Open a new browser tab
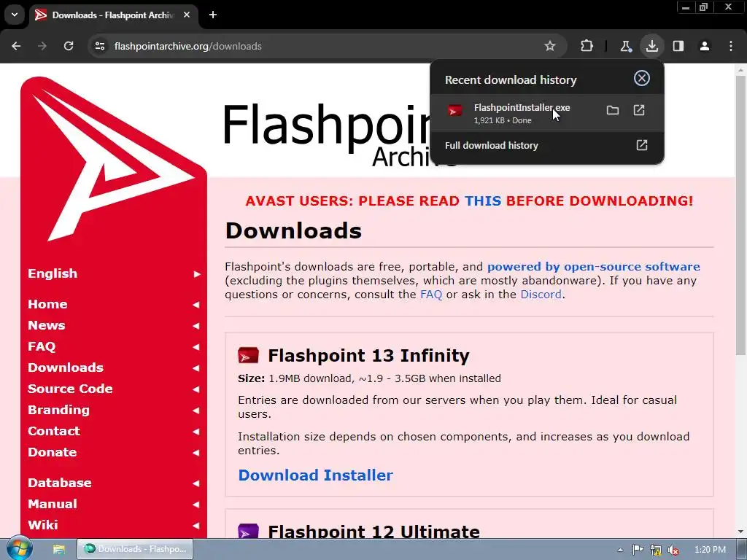747x560 pixels. pyautogui.click(x=213, y=15)
